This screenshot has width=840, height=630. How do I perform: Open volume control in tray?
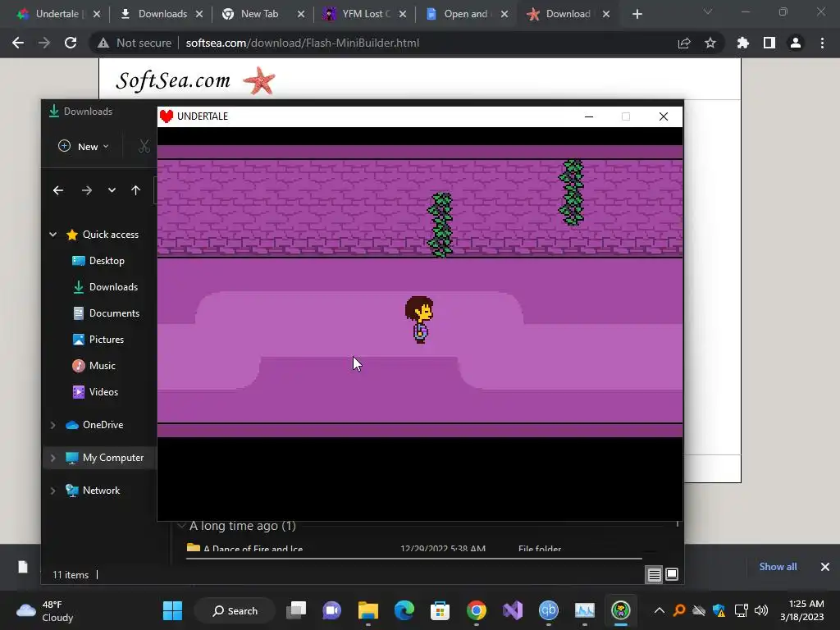[x=761, y=610]
